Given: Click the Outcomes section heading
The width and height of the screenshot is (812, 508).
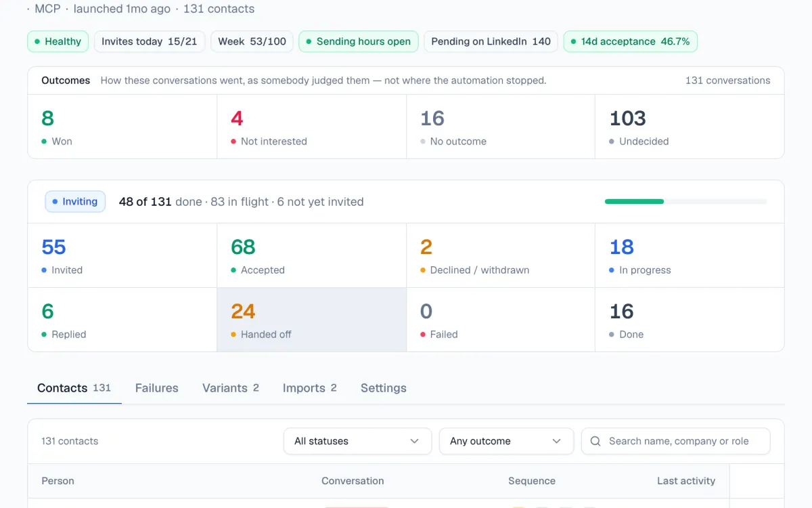Looking at the screenshot, I should point(66,80).
